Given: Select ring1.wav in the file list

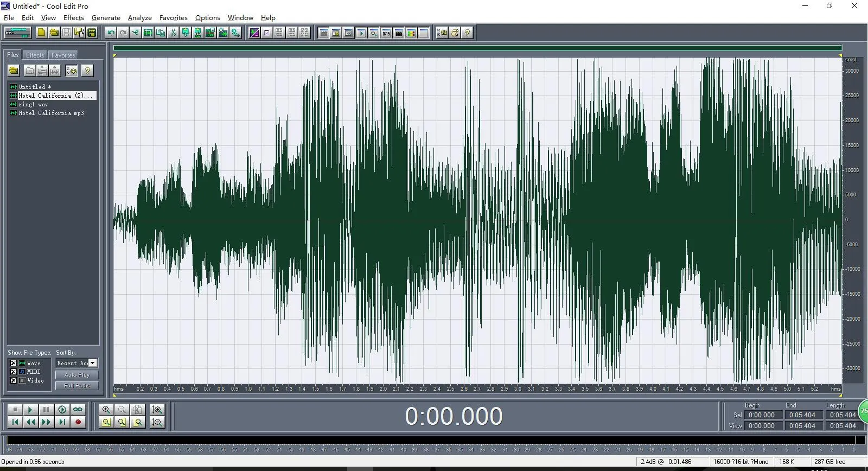Looking at the screenshot, I should 33,104.
